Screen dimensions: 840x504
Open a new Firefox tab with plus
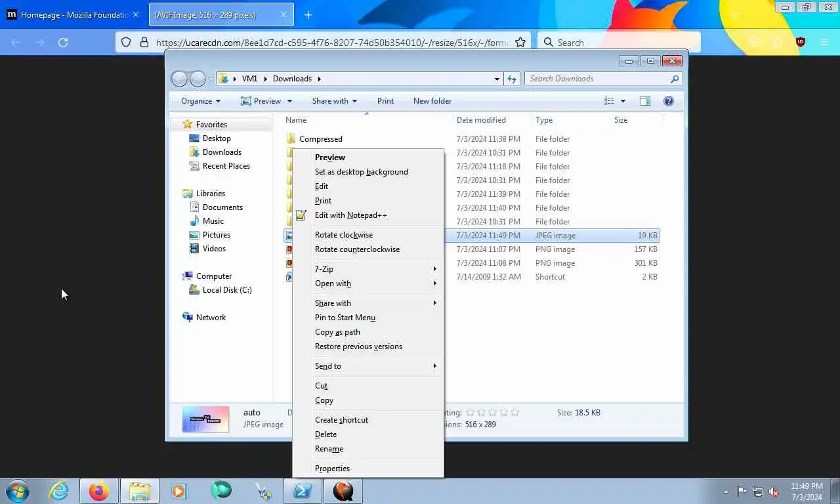[308, 14]
